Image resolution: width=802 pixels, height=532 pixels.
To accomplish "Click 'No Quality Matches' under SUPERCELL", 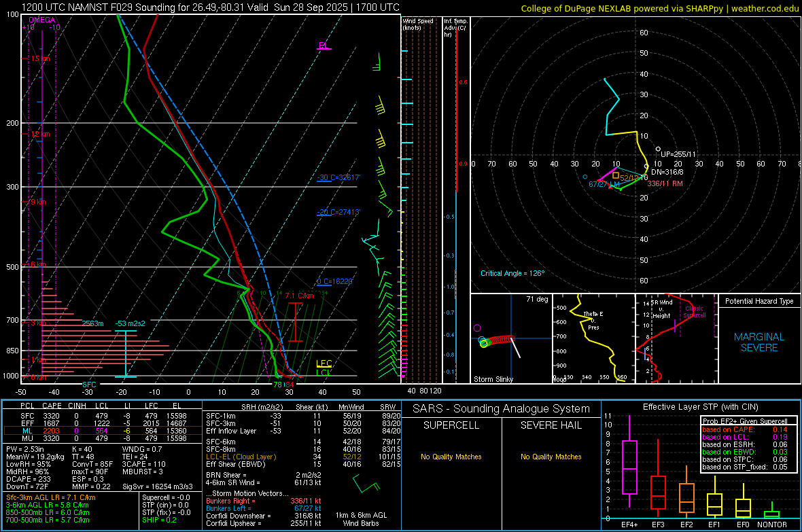I will [451, 457].
